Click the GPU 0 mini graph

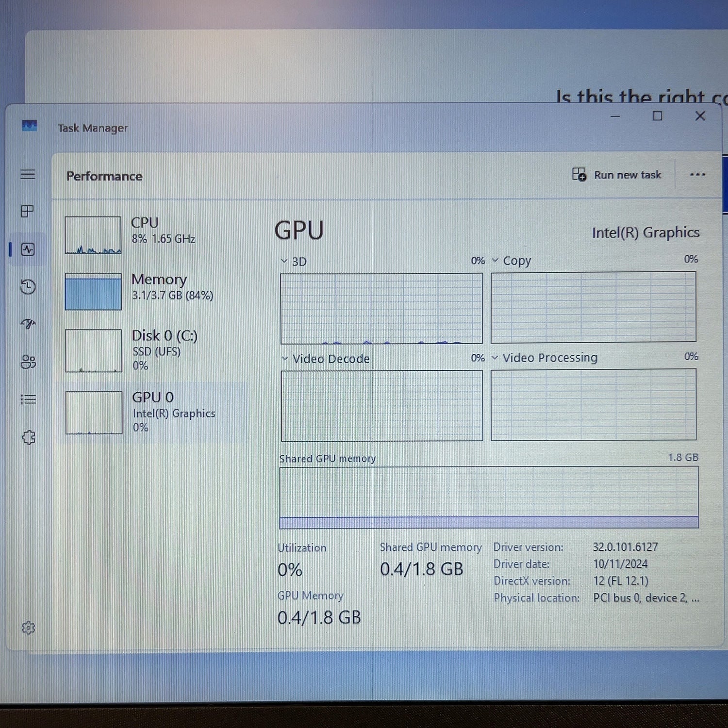pyautogui.click(x=94, y=413)
